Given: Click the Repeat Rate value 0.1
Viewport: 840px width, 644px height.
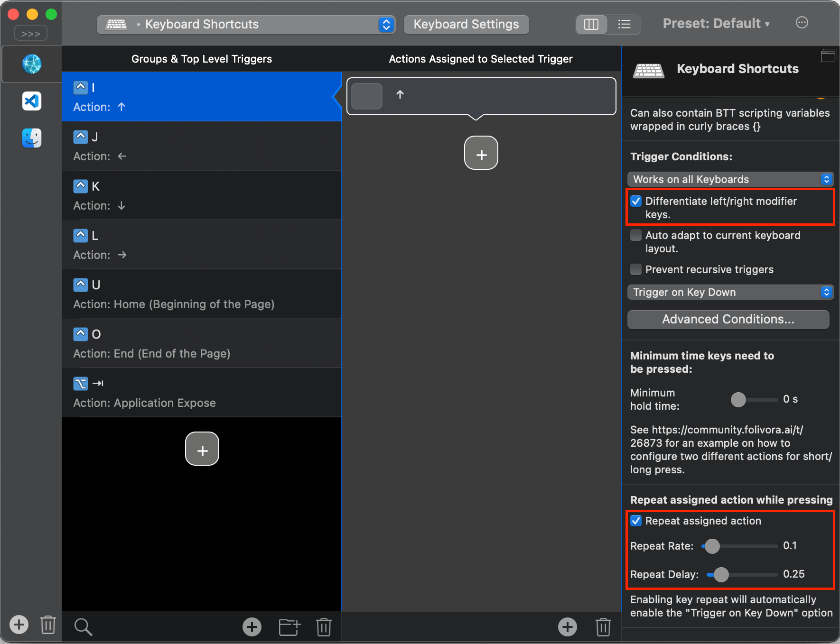Looking at the screenshot, I should [x=790, y=545].
